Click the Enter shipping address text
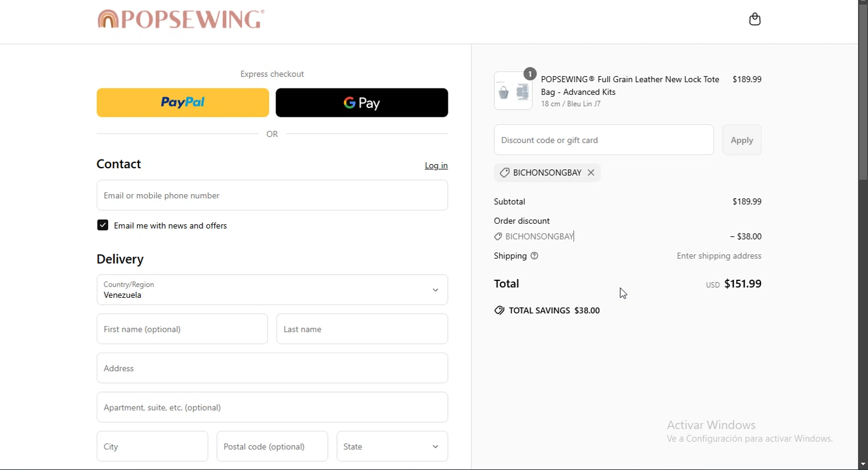868x470 pixels. pos(719,256)
